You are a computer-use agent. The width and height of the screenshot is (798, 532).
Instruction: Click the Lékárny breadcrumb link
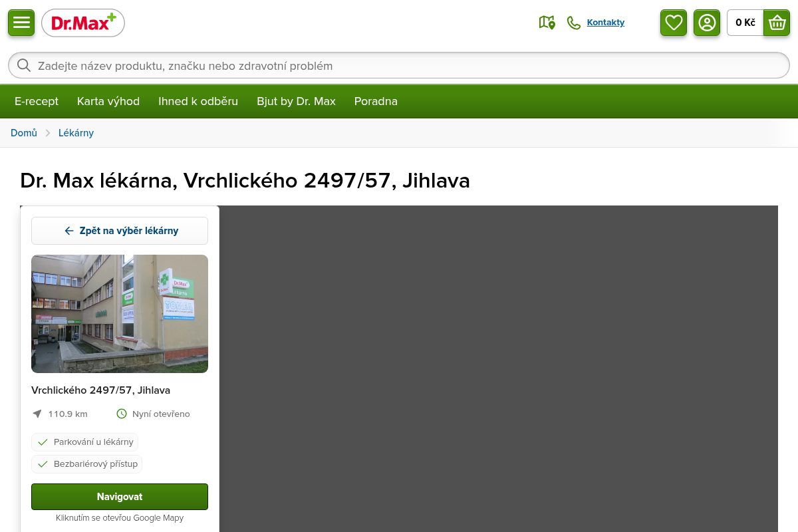(x=76, y=133)
